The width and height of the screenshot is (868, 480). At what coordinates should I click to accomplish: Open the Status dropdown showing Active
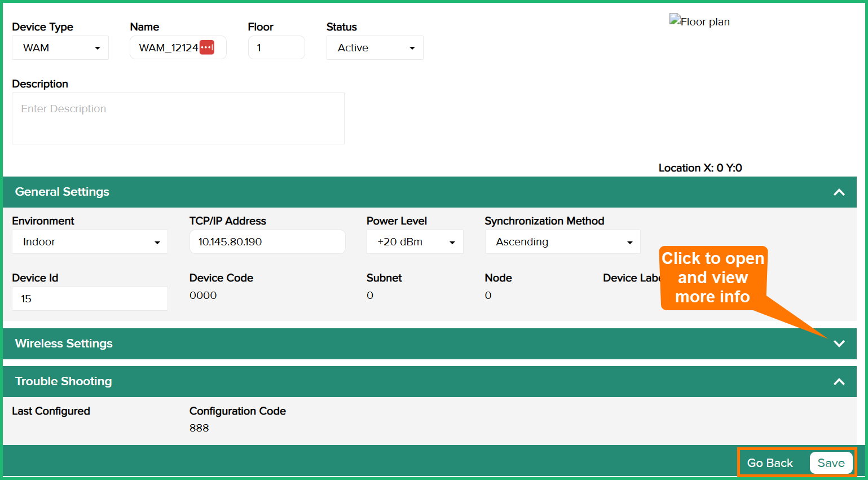pos(374,48)
